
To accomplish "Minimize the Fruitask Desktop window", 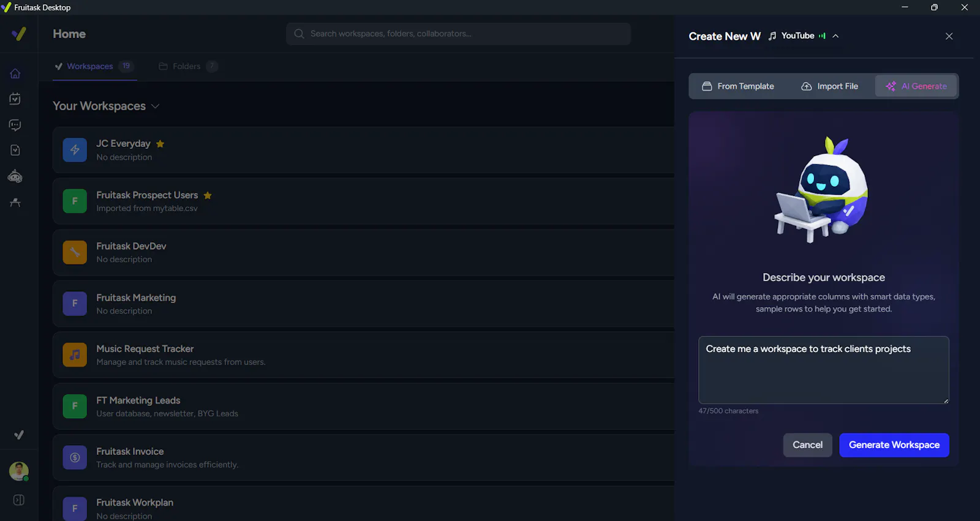I will (x=905, y=7).
